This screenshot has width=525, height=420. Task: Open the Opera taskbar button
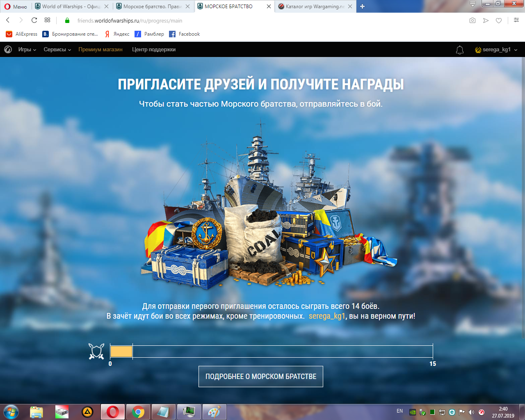pyautogui.click(x=113, y=412)
